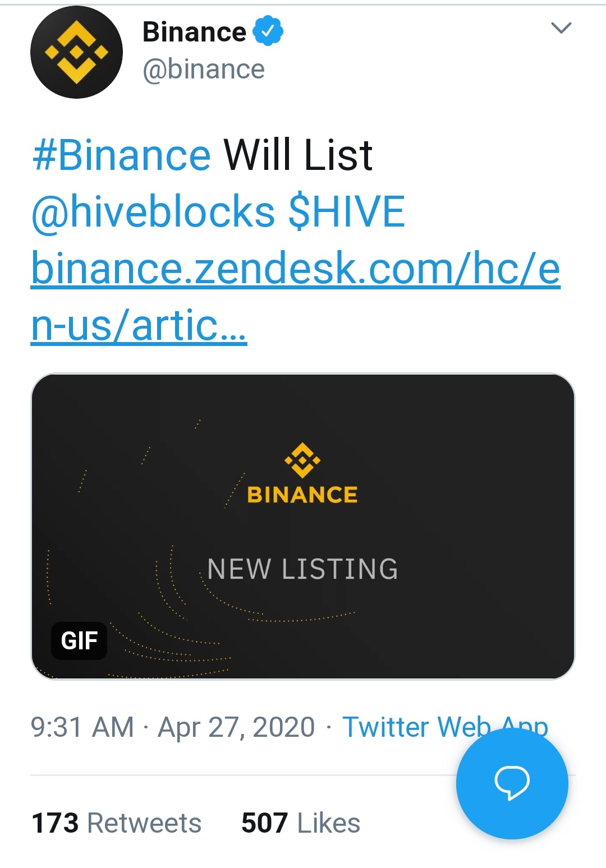Open the Binance profile avatar

pyautogui.click(x=76, y=52)
